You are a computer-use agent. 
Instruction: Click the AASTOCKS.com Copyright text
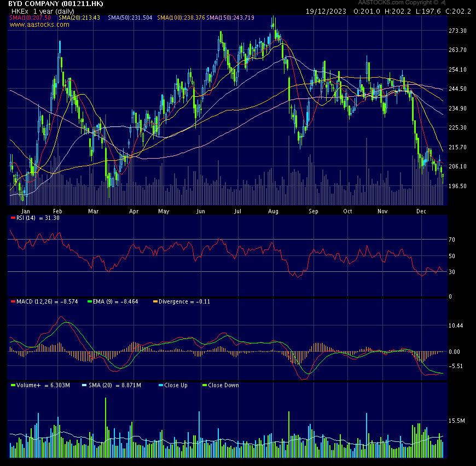[x=398, y=2]
